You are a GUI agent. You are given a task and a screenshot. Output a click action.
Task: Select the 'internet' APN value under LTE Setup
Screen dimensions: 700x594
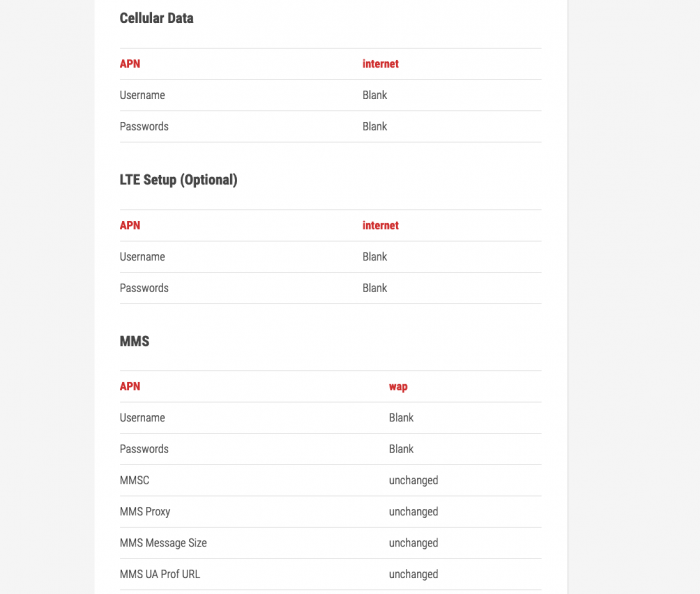pyautogui.click(x=380, y=226)
